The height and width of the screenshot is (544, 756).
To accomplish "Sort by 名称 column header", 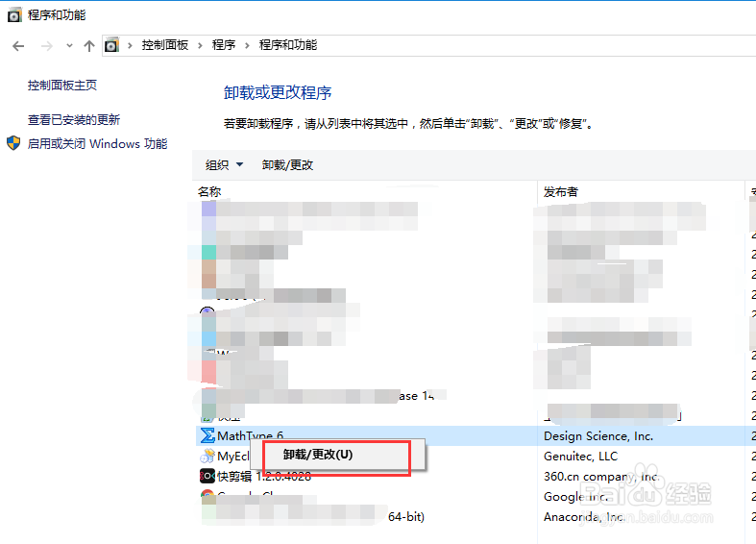I will click(x=209, y=191).
